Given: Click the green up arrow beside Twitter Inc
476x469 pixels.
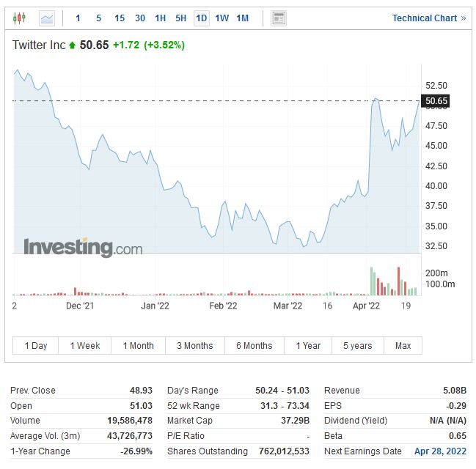Looking at the screenshot, I should click(x=72, y=45).
